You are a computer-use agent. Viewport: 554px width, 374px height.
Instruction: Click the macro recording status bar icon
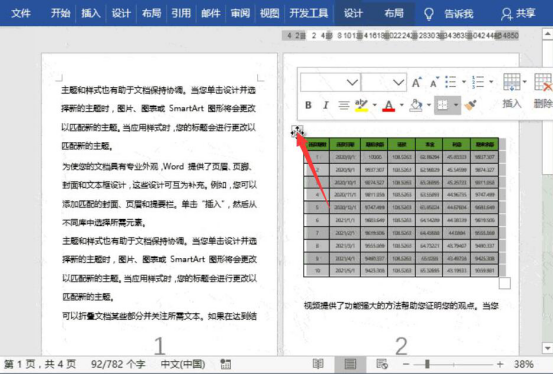tap(225, 364)
